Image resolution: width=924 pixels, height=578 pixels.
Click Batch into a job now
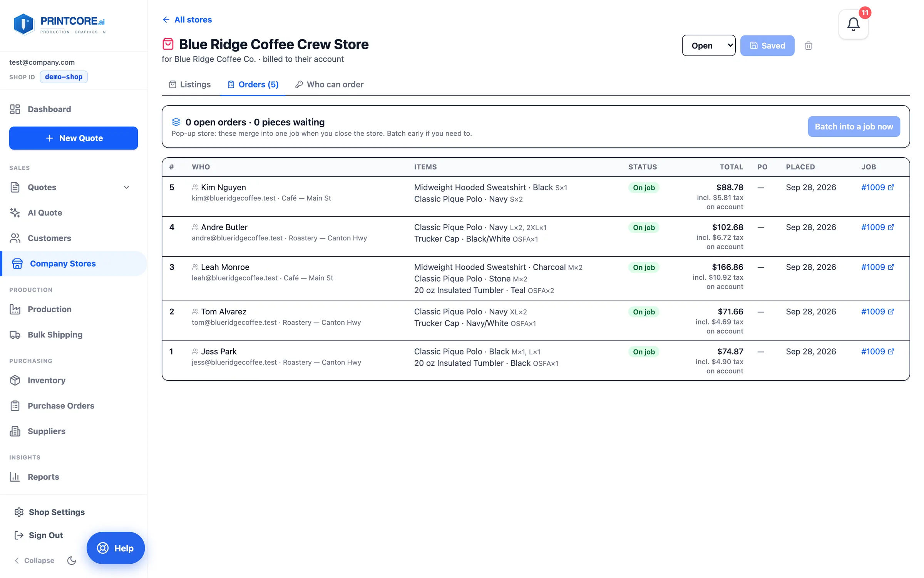coord(854,126)
